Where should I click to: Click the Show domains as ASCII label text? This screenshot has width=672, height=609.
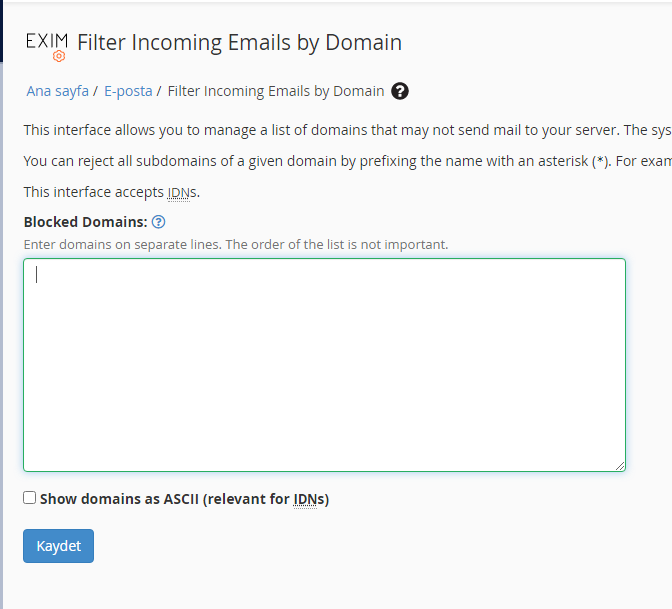[184, 499]
